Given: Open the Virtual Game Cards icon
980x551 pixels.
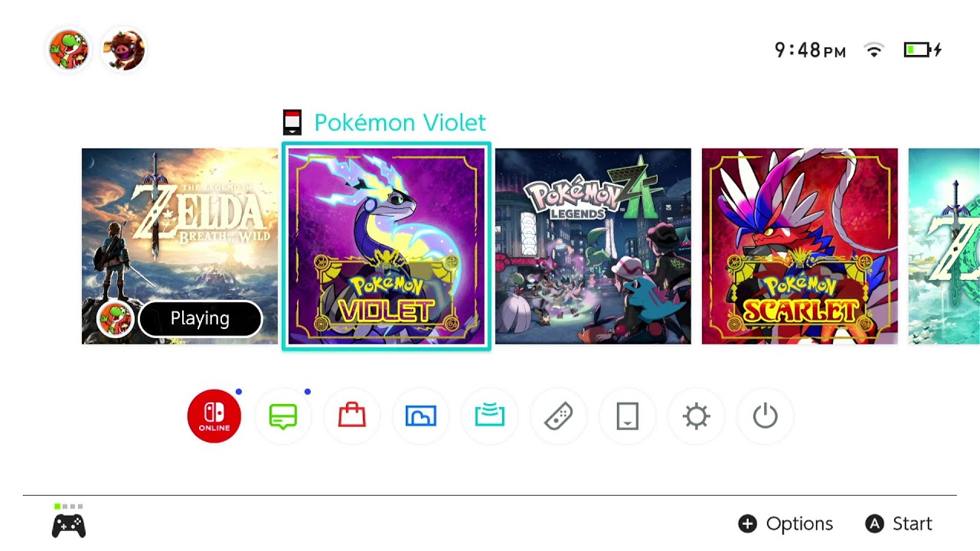Looking at the screenshot, I should (x=628, y=416).
